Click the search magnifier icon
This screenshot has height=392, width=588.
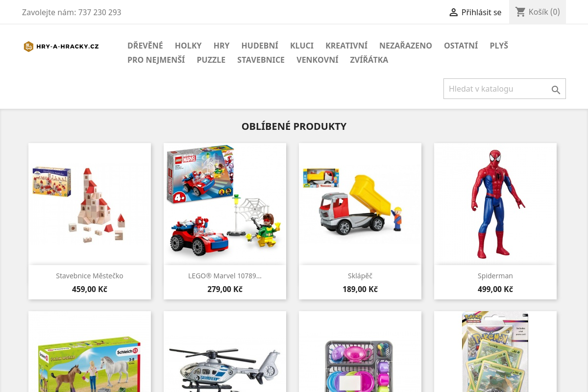pyautogui.click(x=556, y=90)
